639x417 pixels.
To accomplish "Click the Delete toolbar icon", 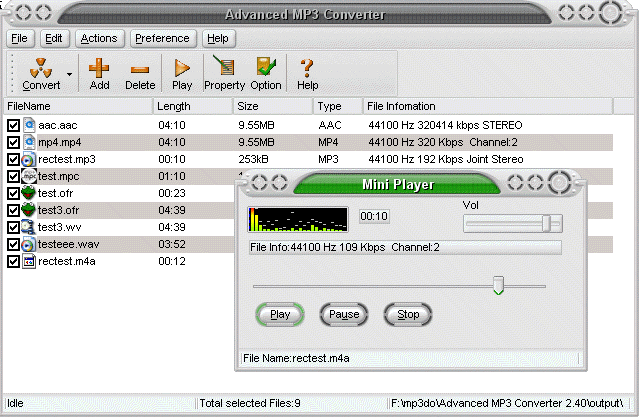I will (x=140, y=70).
